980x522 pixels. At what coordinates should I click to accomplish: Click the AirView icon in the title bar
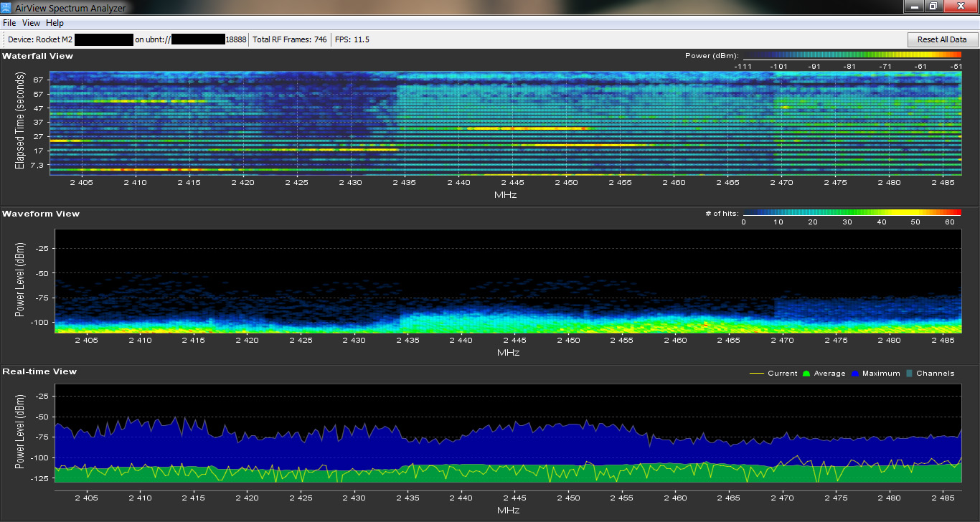(x=6, y=7)
